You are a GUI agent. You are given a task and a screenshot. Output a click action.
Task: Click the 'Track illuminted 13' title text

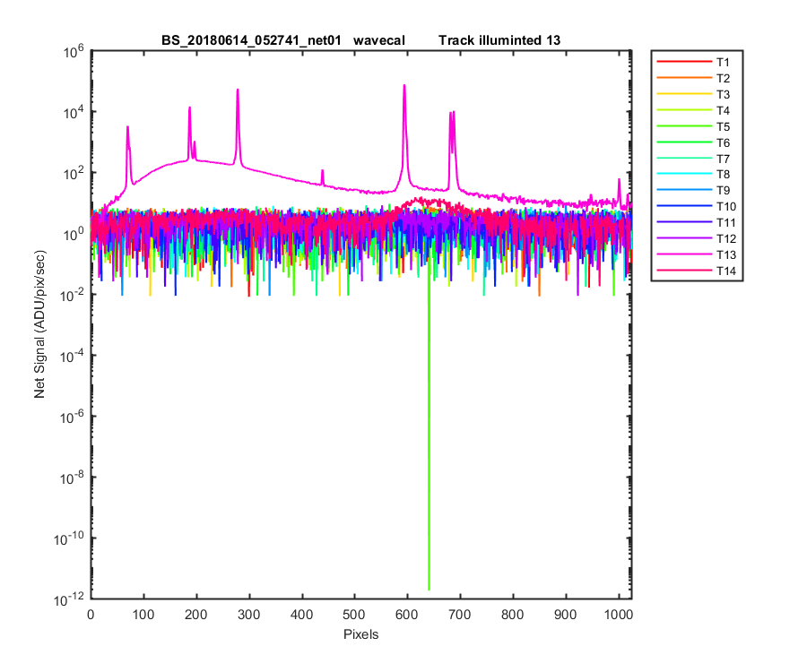499,40
